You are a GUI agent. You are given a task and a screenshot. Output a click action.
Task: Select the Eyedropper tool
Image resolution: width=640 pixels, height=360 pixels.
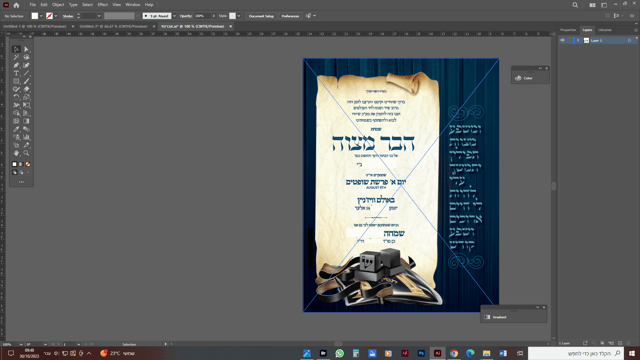pos(16,129)
